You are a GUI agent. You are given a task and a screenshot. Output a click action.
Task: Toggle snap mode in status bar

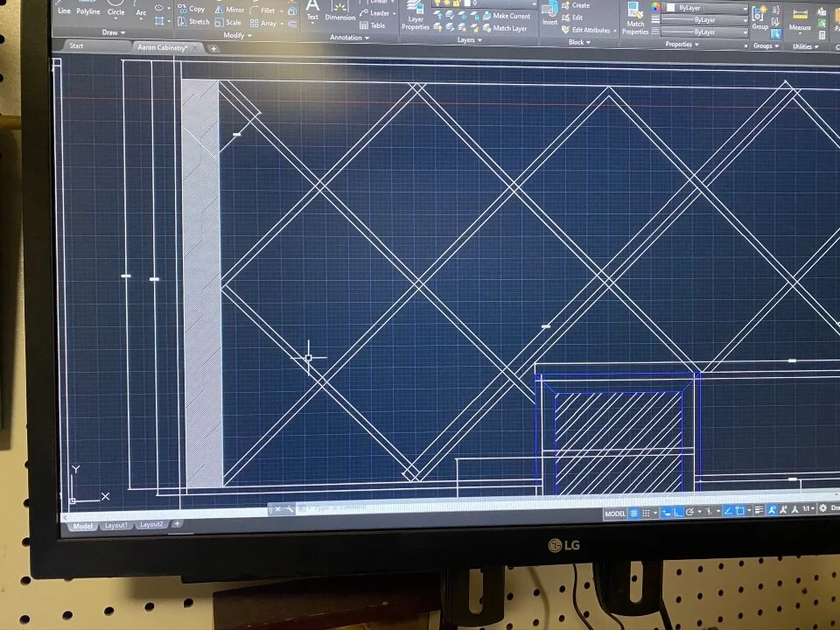[x=646, y=514]
